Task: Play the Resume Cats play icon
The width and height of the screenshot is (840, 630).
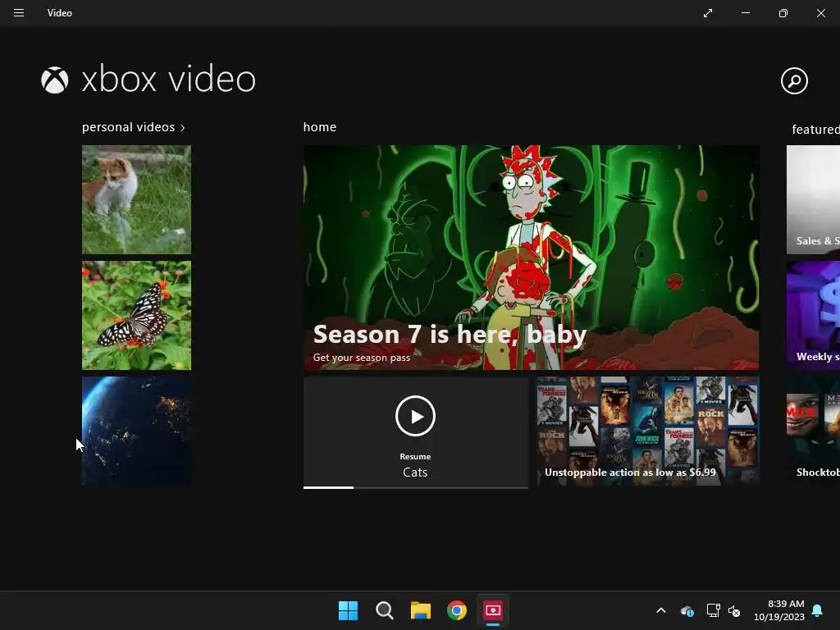Action: (x=415, y=416)
